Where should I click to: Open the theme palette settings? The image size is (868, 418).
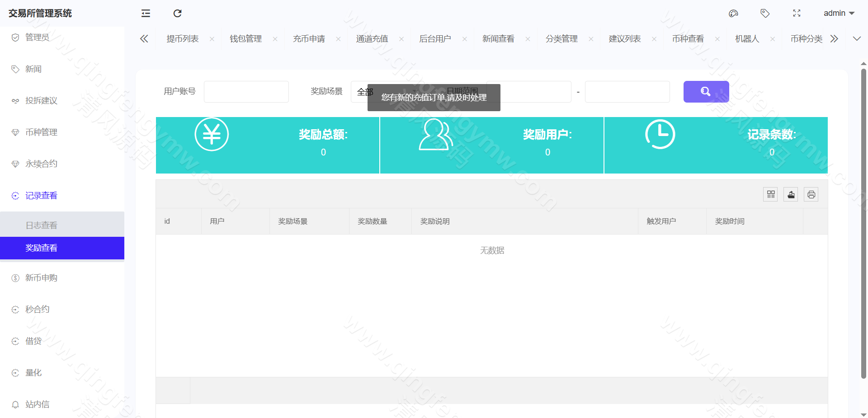click(733, 13)
